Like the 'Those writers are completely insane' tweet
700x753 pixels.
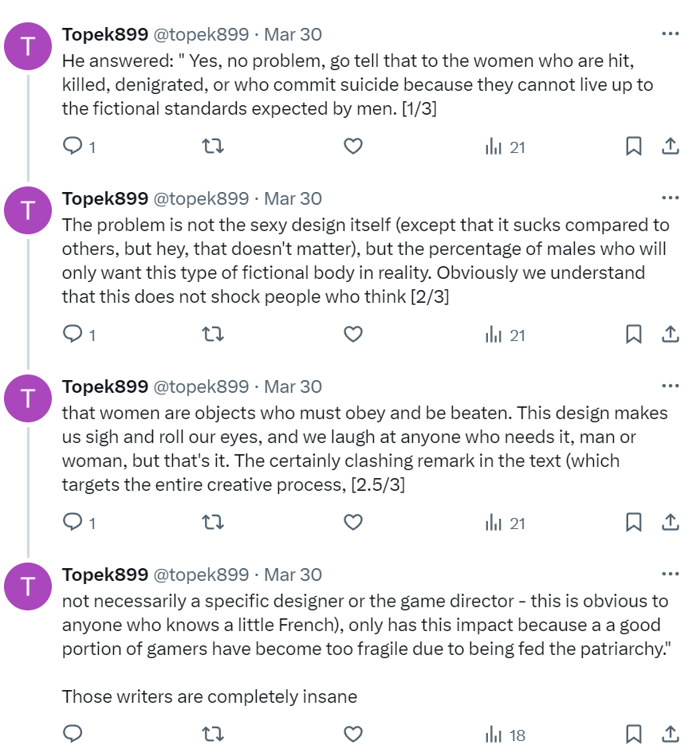(353, 734)
